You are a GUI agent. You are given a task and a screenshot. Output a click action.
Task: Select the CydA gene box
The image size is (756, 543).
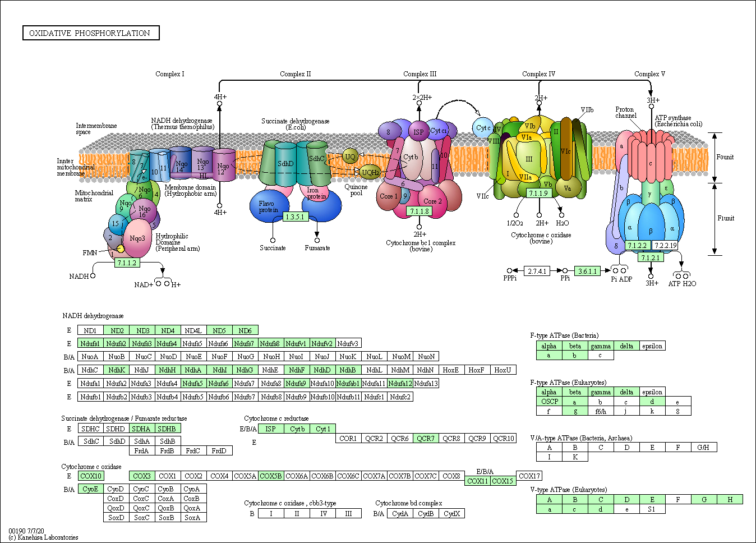pos(400,513)
